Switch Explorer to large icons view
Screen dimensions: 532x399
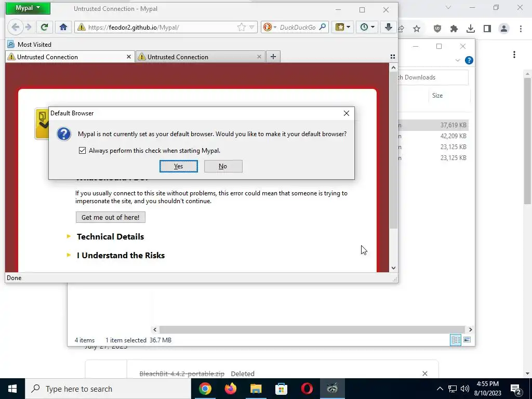pyautogui.click(x=467, y=340)
